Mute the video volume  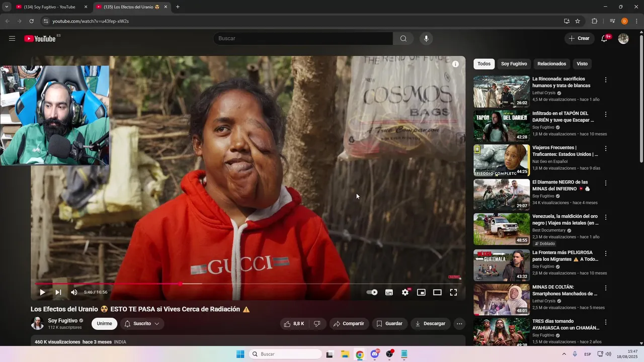tap(74, 292)
